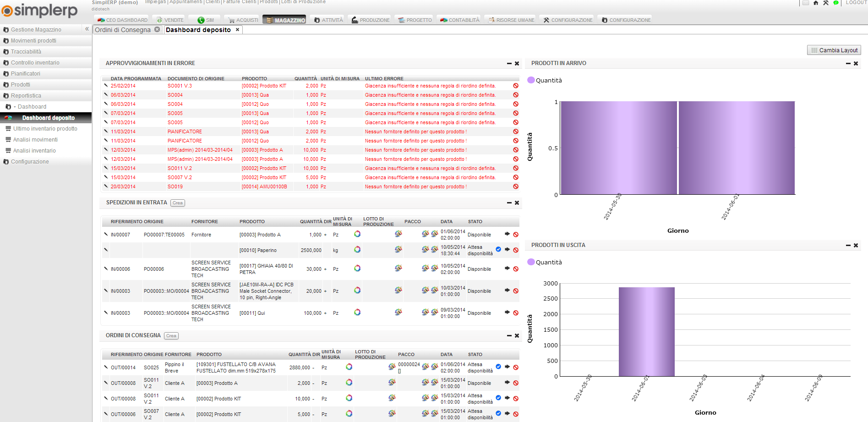Screen dimensions: 868x422
Task: Switch to the CEO DASHBOARD module tab
Action: [x=122, y=20]
